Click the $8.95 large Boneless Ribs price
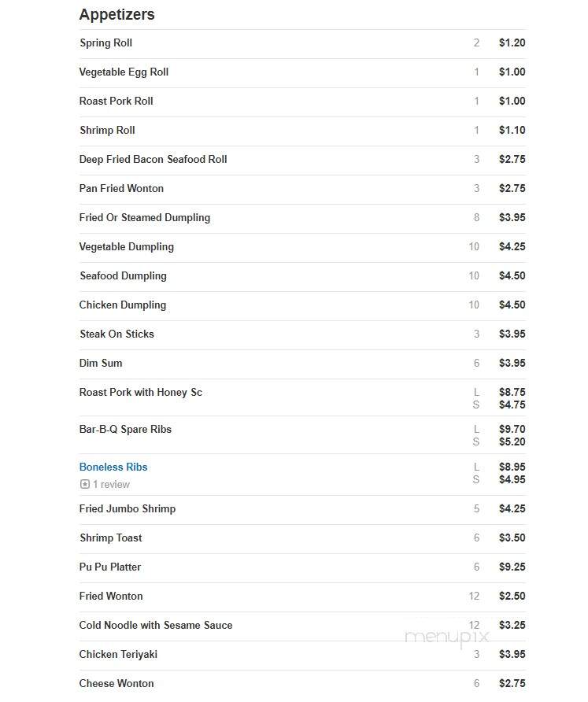Image resolution: width=588 pixels, height=702 pixels. (x=512, y=467)
